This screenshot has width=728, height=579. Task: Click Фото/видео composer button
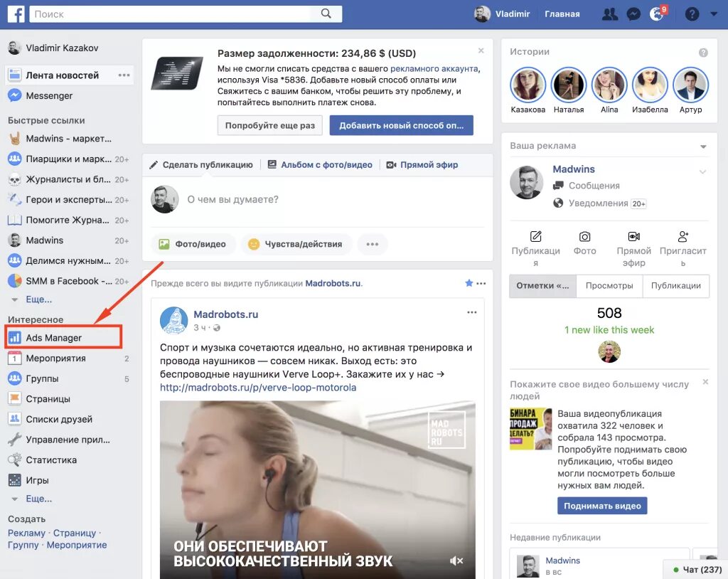coord(193,244)
